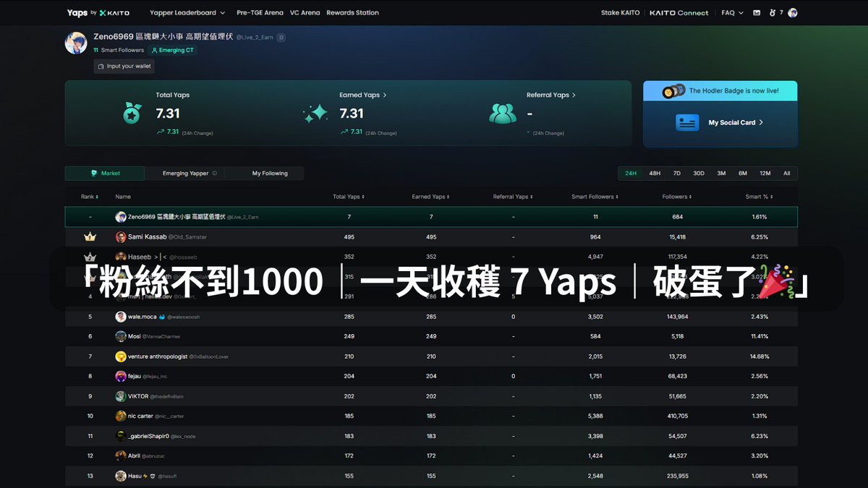The image size is (868, 488).
Task: Open the Yapper Leaderboard dropdown
Action: (x=187, y=12)
